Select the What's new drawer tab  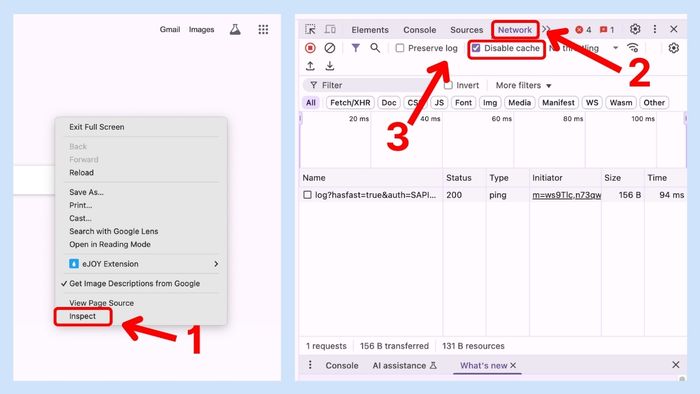point(483,365)
